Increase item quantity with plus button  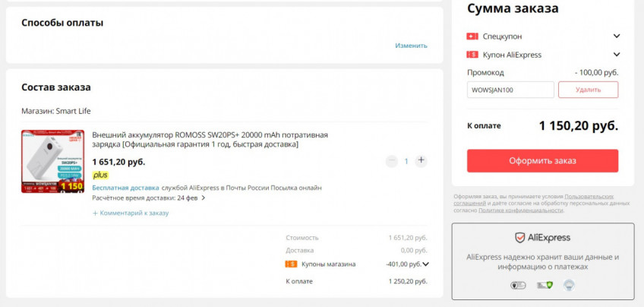pyautogui.click(x=421, y=161)
